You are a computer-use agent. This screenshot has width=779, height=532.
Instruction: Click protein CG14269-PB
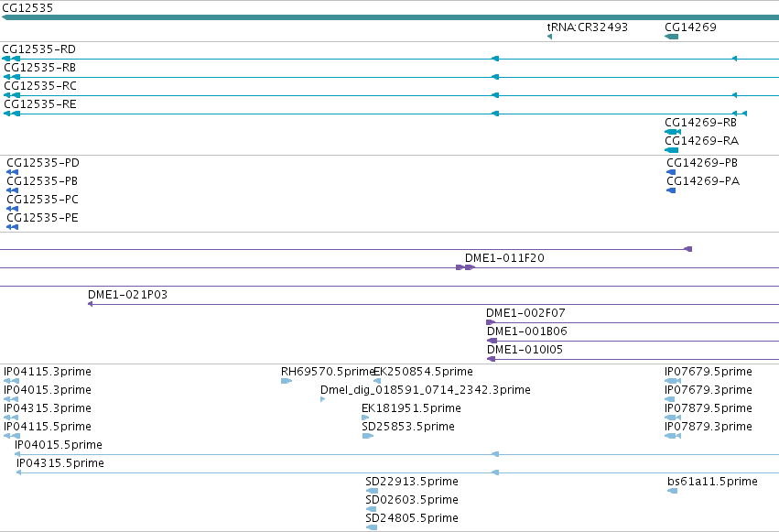[702, 163]
